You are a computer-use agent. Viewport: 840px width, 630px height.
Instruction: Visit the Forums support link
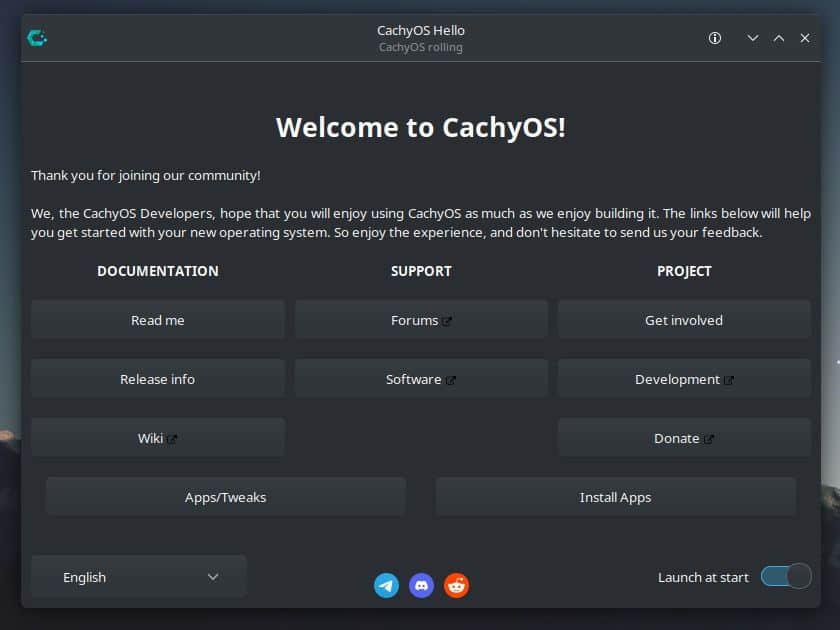click(x=421, y=320)
